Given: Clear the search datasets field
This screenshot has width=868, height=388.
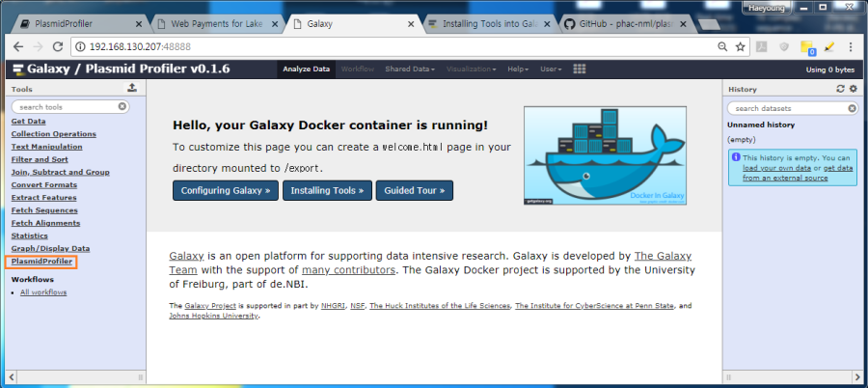Looking at the screenshot, I should (852, 109).
